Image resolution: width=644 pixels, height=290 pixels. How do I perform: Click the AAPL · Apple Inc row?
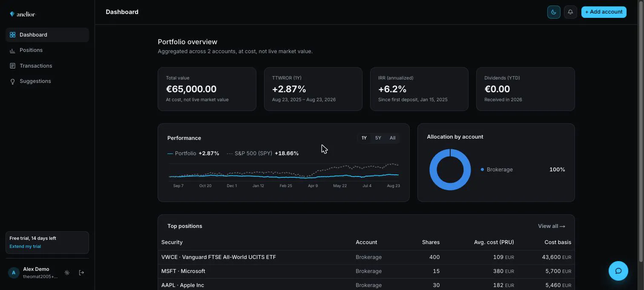(x=366, y=285)
